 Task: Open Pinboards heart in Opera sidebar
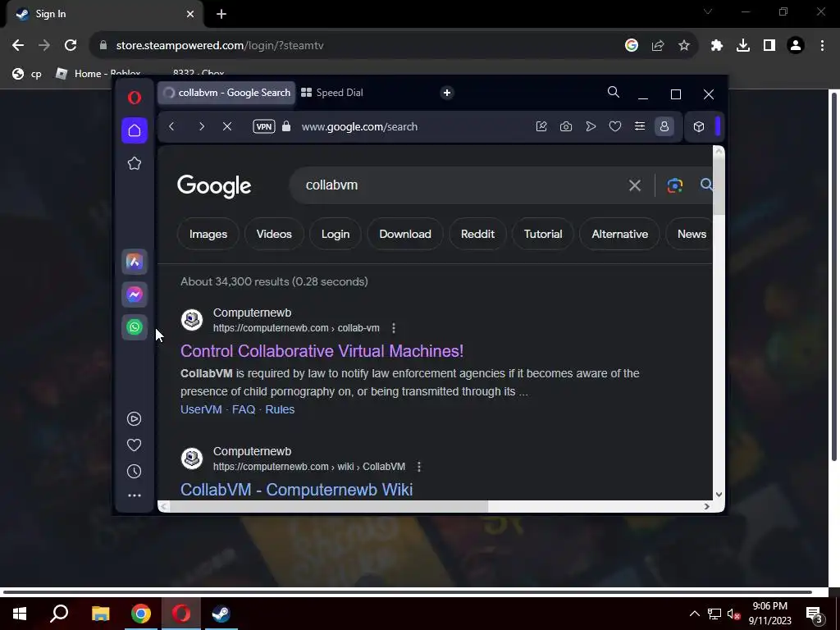click(x=135, y=445)
